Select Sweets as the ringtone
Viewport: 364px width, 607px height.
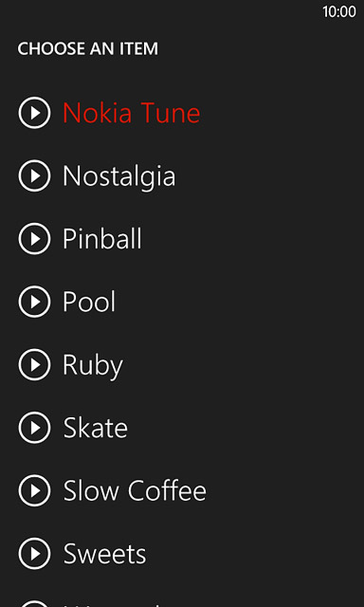pos(105,554)
